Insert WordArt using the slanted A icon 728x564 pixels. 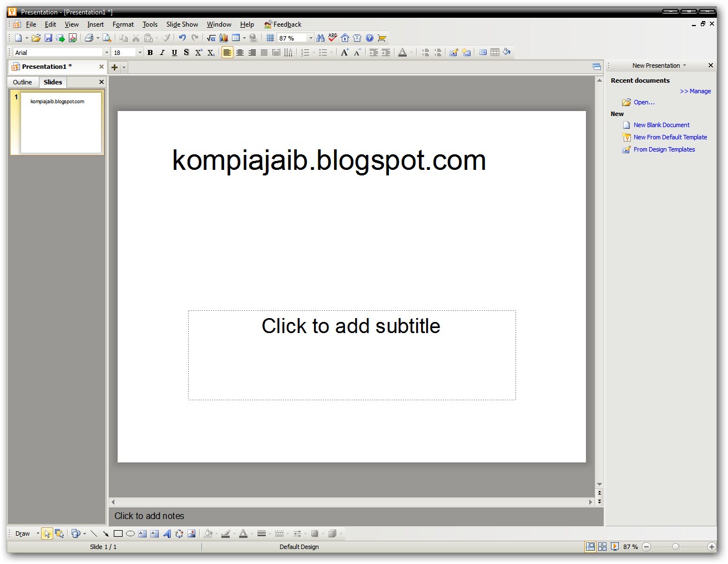pos(167,533)
